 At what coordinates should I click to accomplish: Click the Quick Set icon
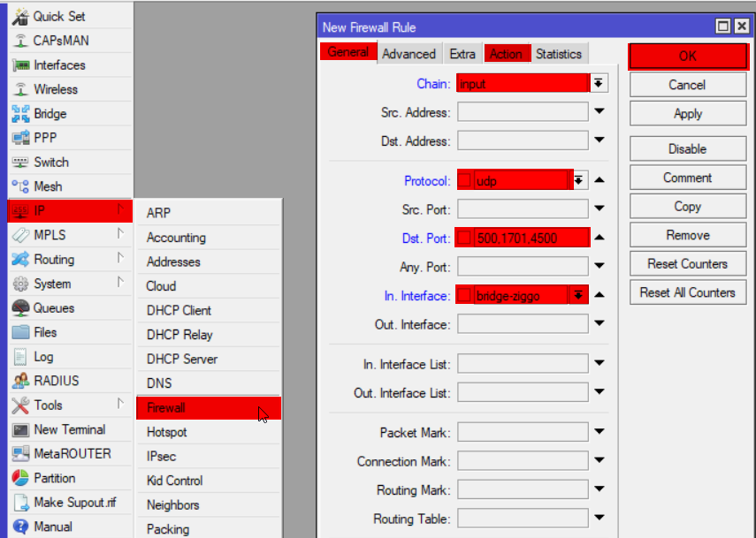[20, 17]
